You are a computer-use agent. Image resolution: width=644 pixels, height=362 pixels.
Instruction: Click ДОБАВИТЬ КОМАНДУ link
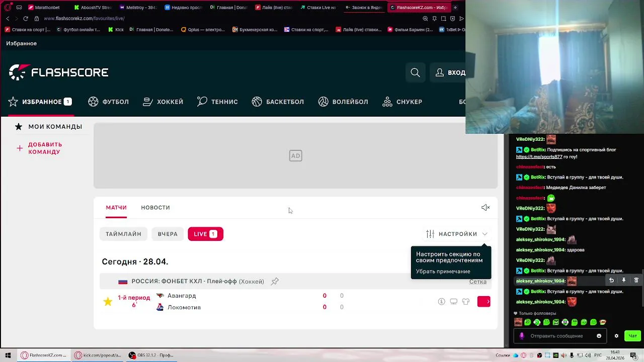[45, 148]
